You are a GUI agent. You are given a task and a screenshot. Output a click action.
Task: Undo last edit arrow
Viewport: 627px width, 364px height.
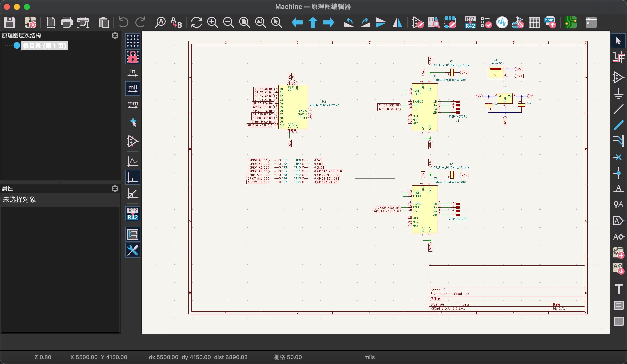coord(123,23)
